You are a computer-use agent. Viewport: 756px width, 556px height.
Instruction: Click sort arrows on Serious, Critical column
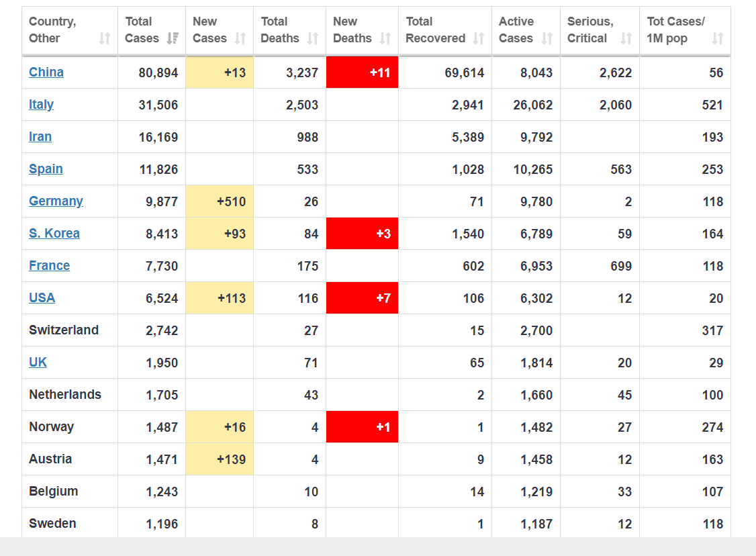(x=626, y=38)
